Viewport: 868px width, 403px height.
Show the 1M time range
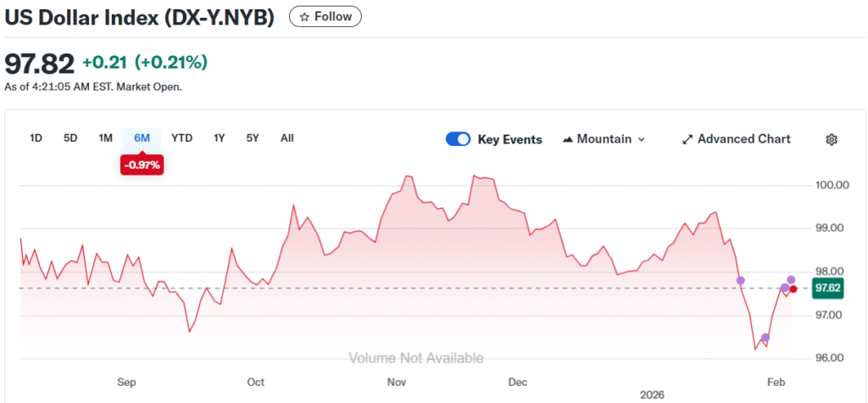[105, 138]
